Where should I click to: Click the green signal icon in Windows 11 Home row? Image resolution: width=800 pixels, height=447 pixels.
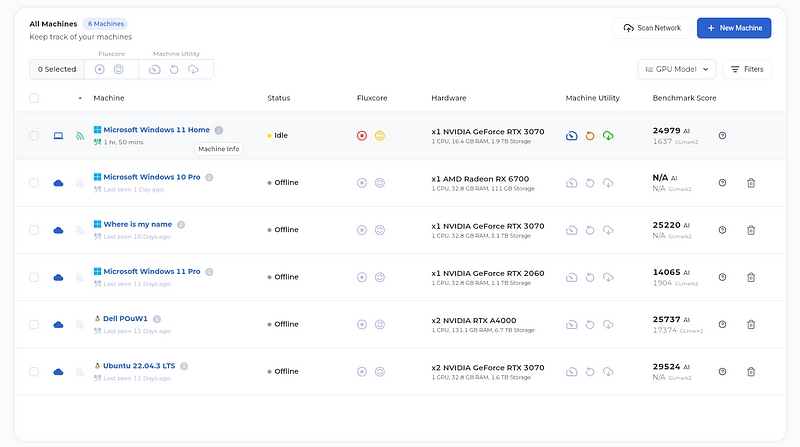[80, 136]
